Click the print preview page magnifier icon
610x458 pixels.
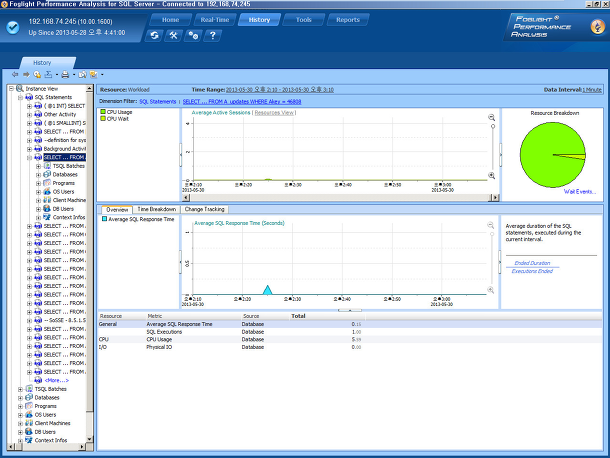point(82,74)
